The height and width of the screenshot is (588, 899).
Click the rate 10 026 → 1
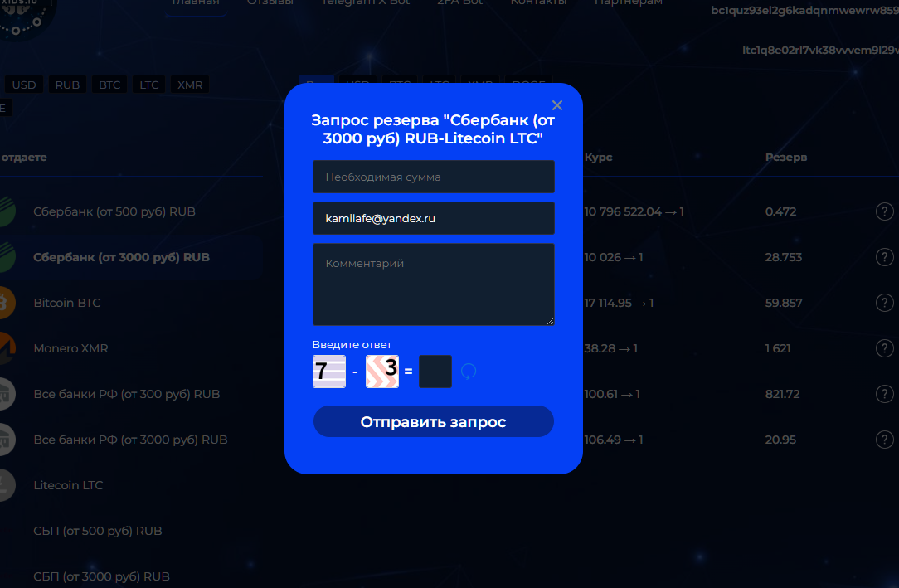pyautogui.click(x=614, y=257)
